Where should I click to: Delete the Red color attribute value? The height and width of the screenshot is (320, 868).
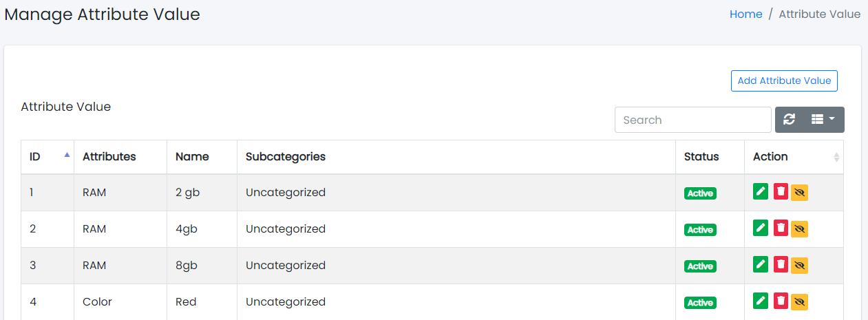click(x=781, y=301)
